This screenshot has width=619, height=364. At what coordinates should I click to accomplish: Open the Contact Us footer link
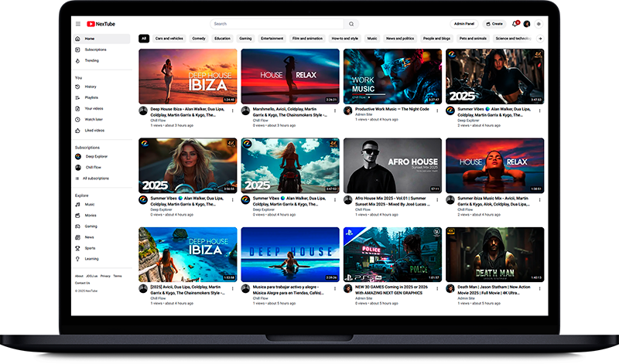[83, 283]
